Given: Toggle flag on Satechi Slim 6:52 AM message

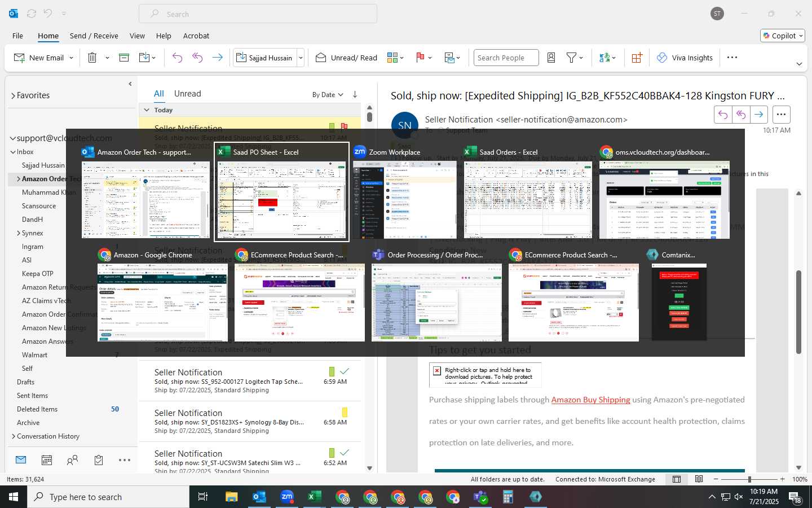Looking at the screenshot, I should point(345,453).
